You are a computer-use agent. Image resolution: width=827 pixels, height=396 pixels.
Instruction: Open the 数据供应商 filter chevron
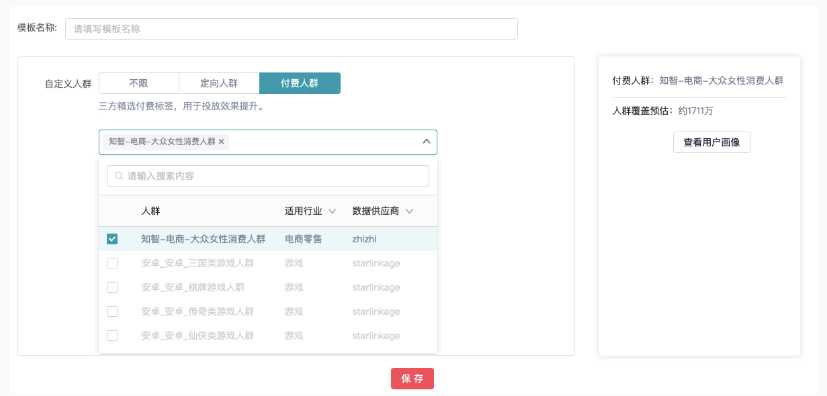(x=409, y=211)
